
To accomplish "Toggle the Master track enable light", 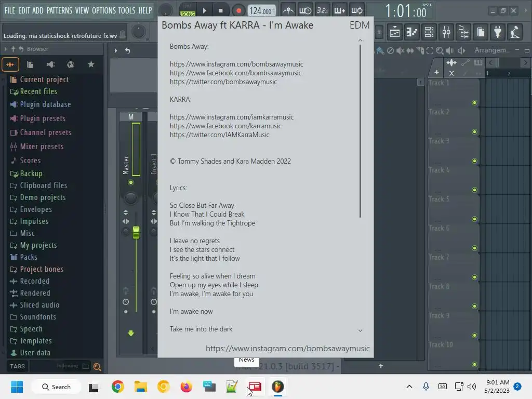I will (x=130, y=182).
